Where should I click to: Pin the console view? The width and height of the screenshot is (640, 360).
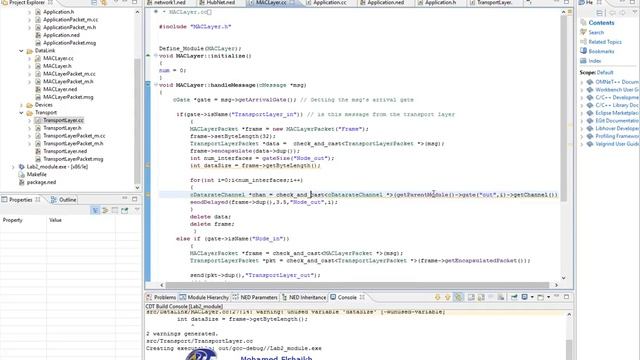coord(514,297)
